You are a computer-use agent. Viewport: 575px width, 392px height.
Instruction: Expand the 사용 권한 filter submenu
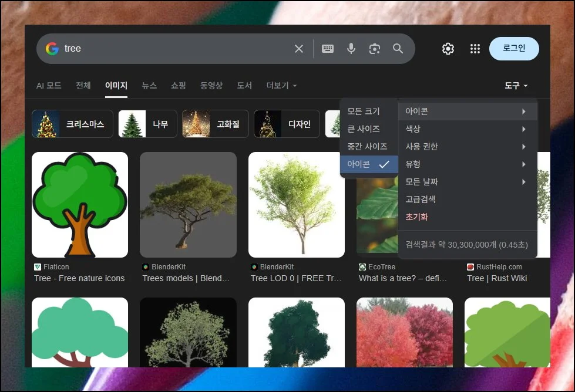click(x=467, y=147)
